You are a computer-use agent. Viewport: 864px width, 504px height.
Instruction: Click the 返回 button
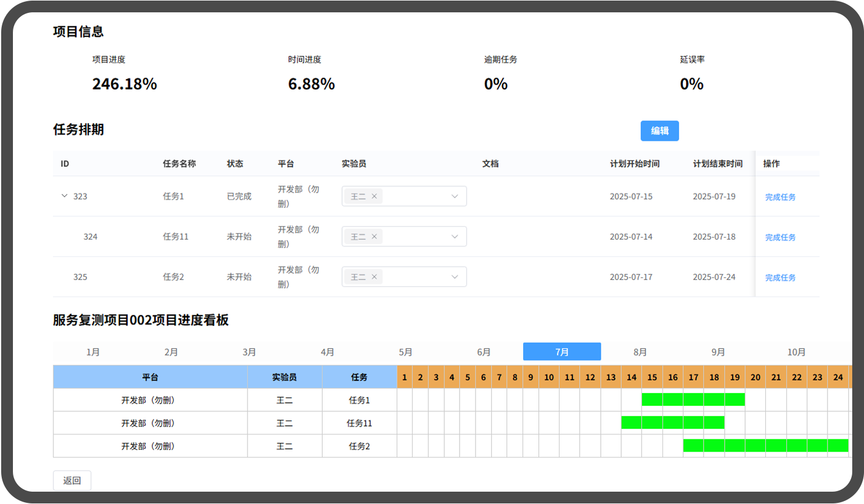pos(72,481)
